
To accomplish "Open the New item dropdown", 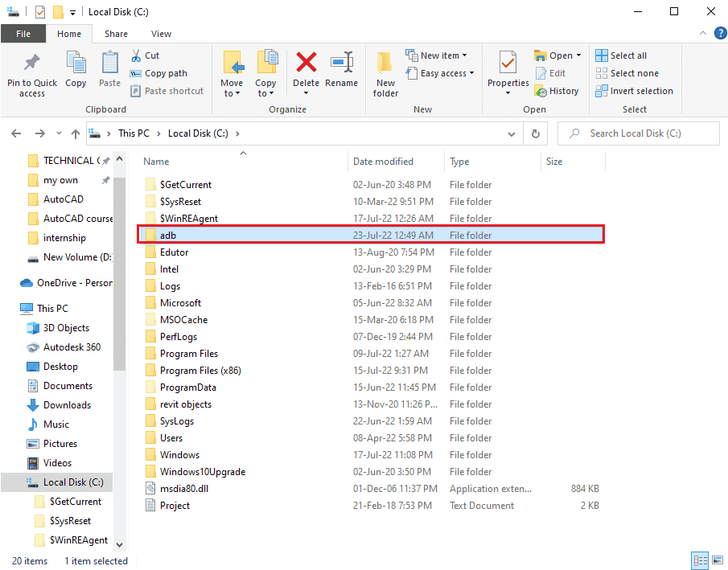I will (437, 55).
